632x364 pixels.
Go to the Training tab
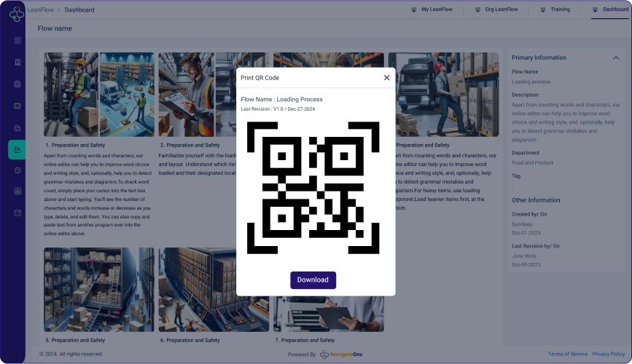[x=555, y=9]
